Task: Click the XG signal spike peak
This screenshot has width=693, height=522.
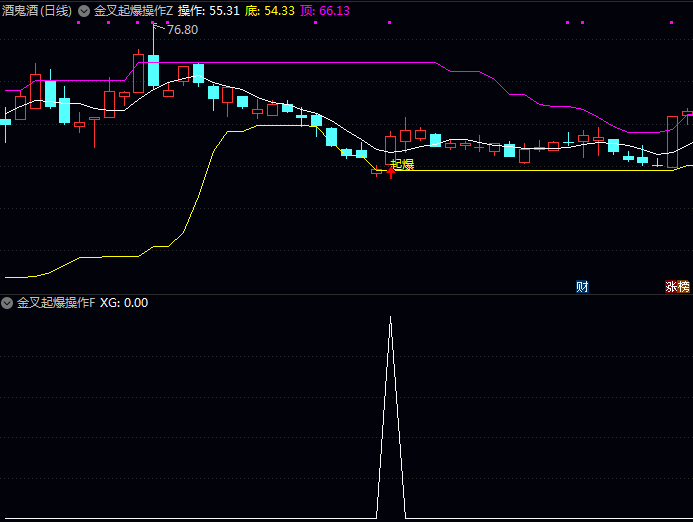Action: [390, 318]
